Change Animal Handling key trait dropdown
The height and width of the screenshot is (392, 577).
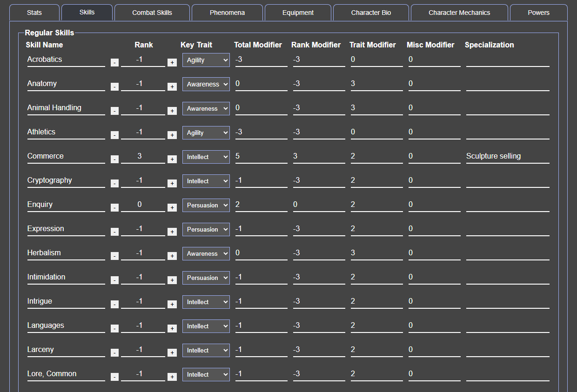point(206,108)
